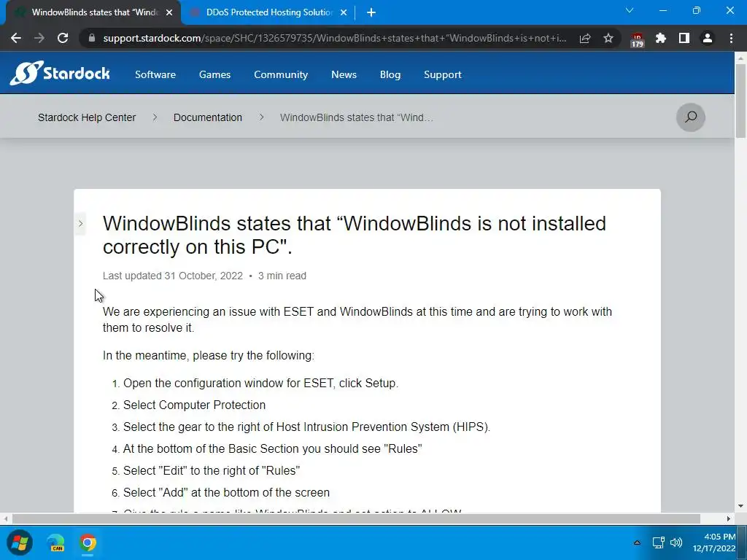This screenshot has width=747, height=560.
Task: Click the horizontal scrollbar thumb
Action: click(356, 518)
